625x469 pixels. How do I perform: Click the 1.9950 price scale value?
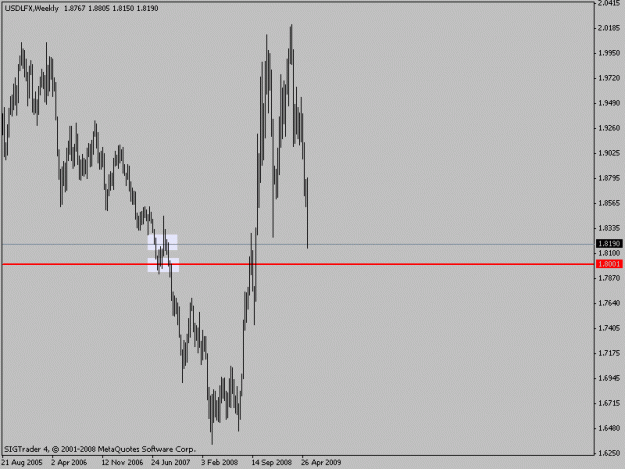click(609, 53)
